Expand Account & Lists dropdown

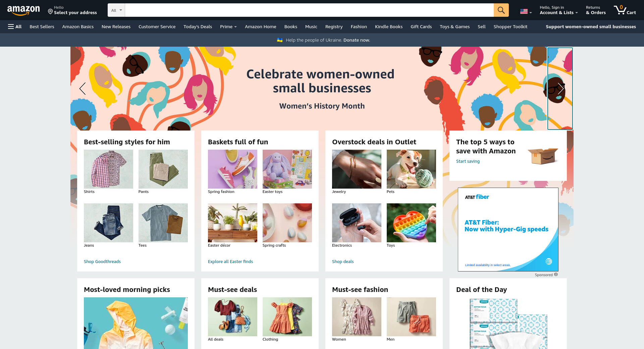(558, 10)
